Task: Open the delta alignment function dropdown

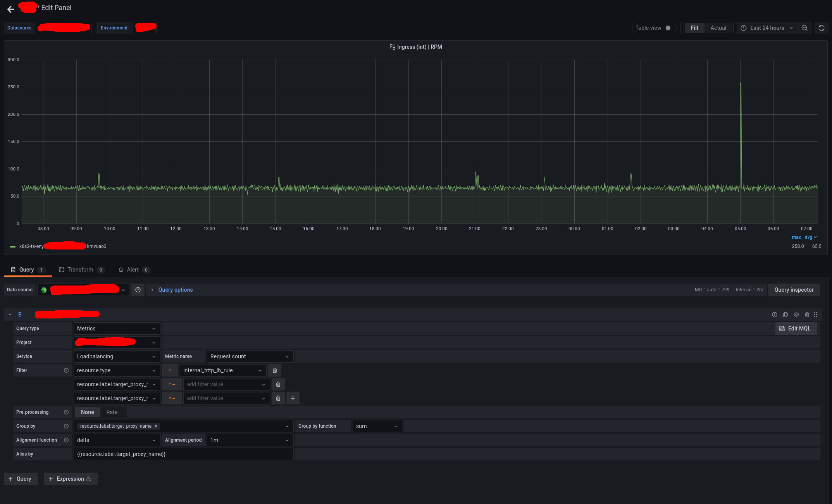Action: click(x=116, y=440)
